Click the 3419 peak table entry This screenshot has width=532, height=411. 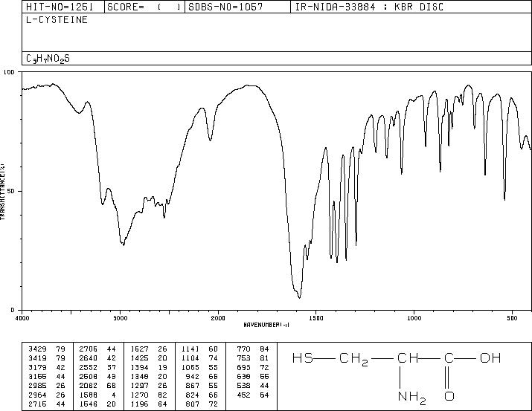click(x=37, y=358)
